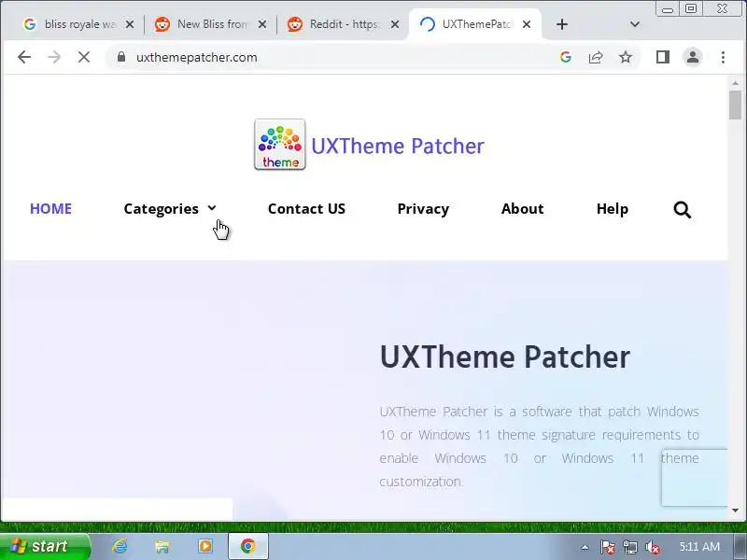747x560 pixels.
Task: Click the page scrollbar up arrow
Action: click(x=736, y=83)
